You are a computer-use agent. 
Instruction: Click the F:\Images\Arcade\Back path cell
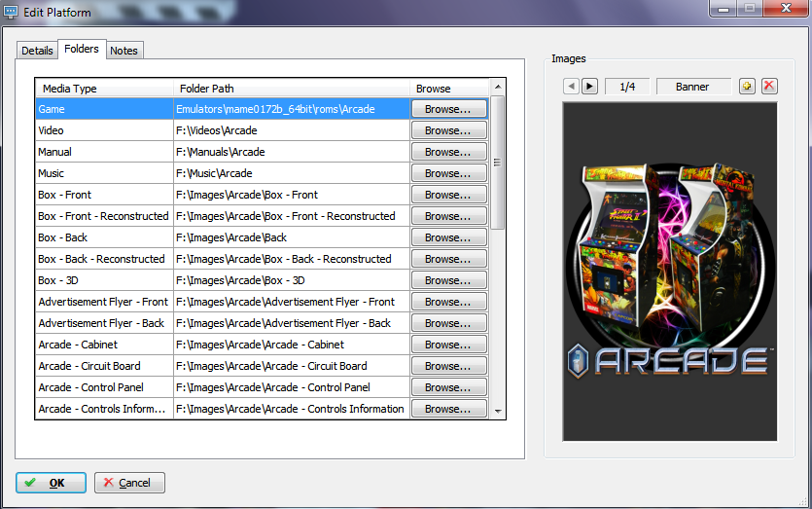pos(292,237)
